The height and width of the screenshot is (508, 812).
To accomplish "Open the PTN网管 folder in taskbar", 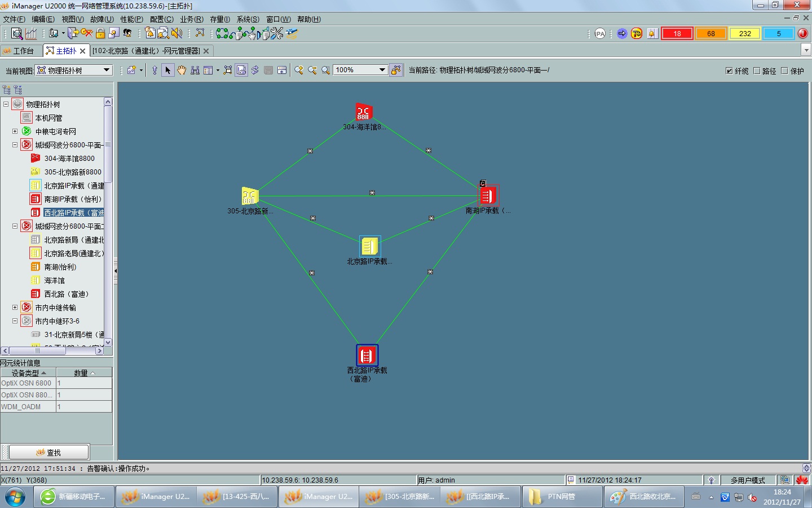I will [561, 497].
